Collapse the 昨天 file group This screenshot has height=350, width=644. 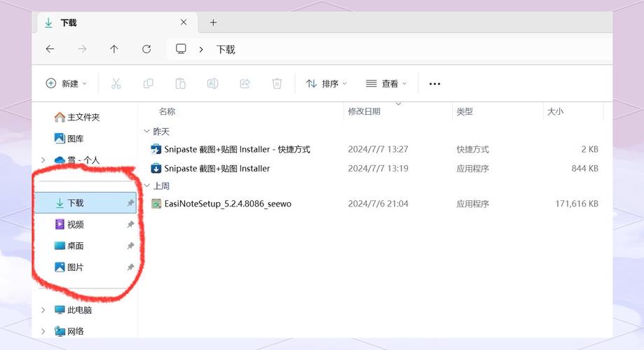tap(146, 132)
